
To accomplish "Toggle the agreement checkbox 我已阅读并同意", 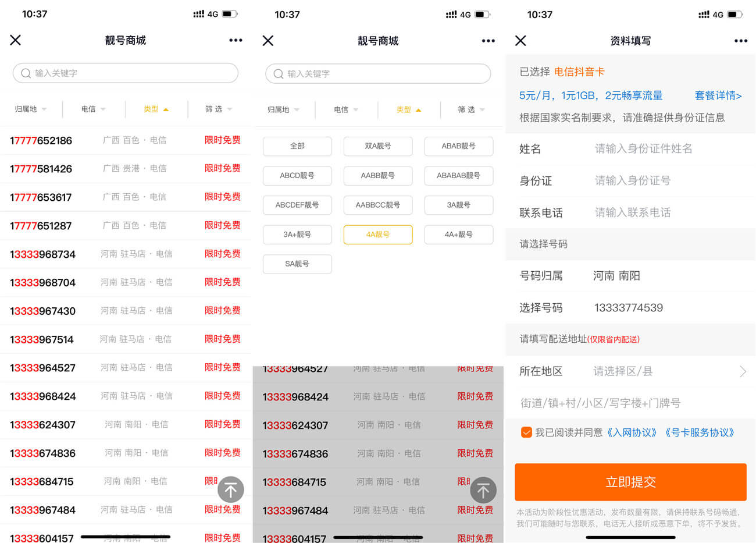I will click(x=526, y=432).
